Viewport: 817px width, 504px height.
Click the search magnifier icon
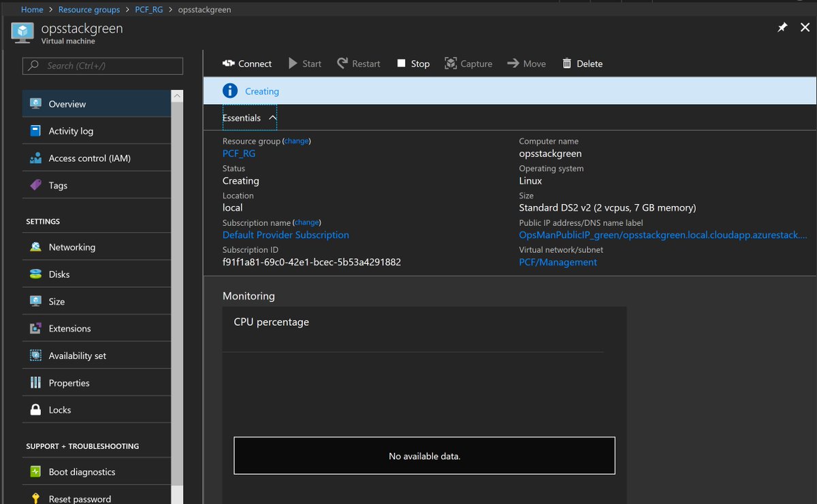[x=33, y=66]
